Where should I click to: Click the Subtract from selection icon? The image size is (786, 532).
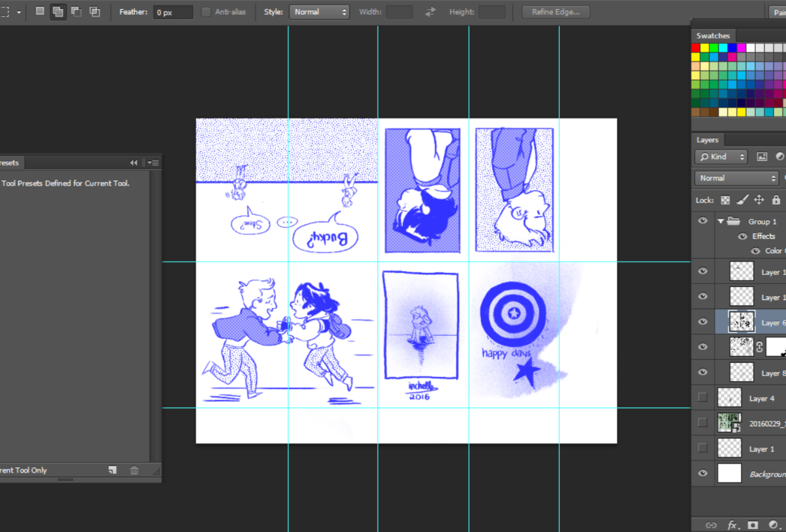pyautogui.click(x=76, y=12)
